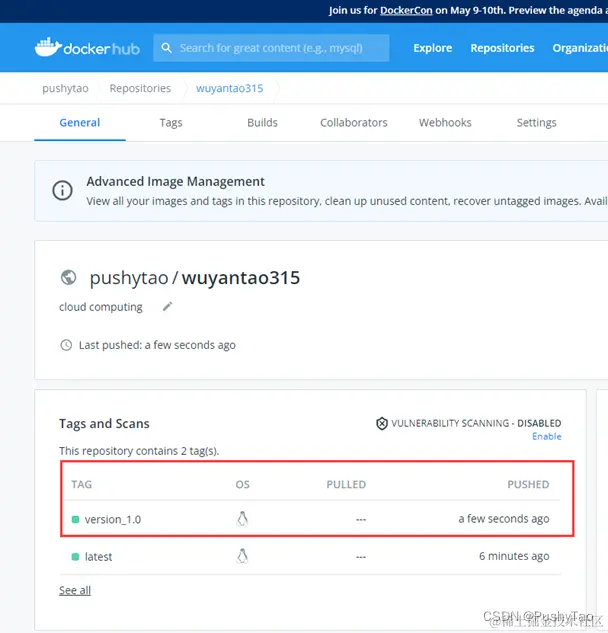
Task: Open the Explore menu
Action: click(432, 48)
